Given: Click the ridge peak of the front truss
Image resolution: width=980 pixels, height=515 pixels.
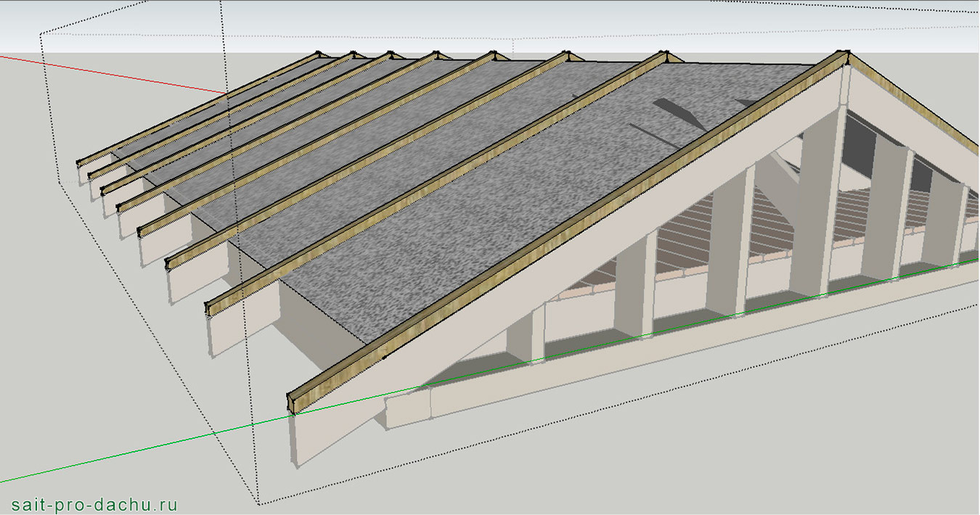Looking at the screenshot, I should [844, 55].
